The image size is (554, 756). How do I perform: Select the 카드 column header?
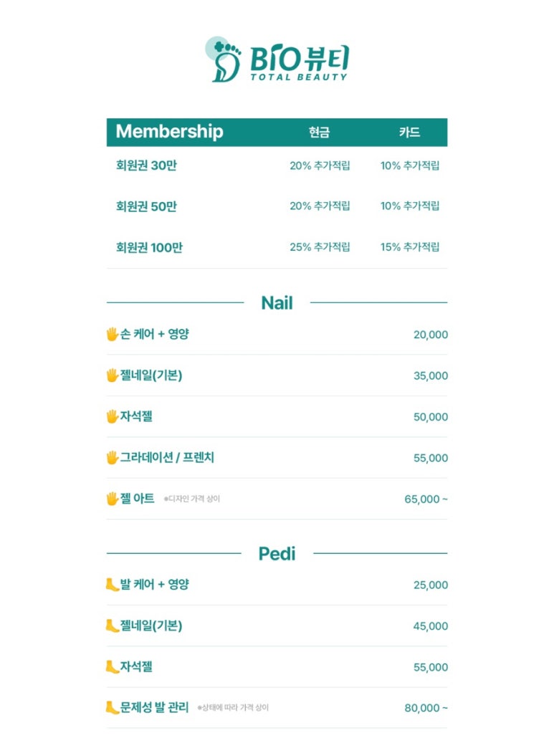coord(409,132)
